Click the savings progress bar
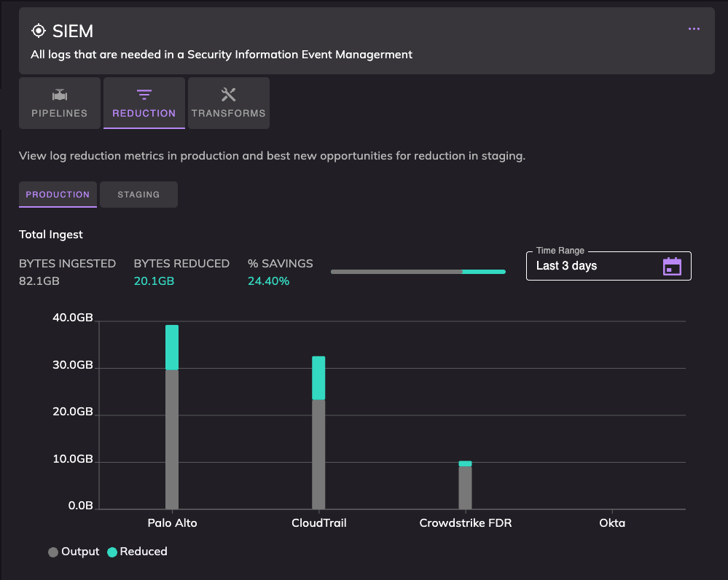The height and width of the screenshot is (580, 728). point(418,272)
